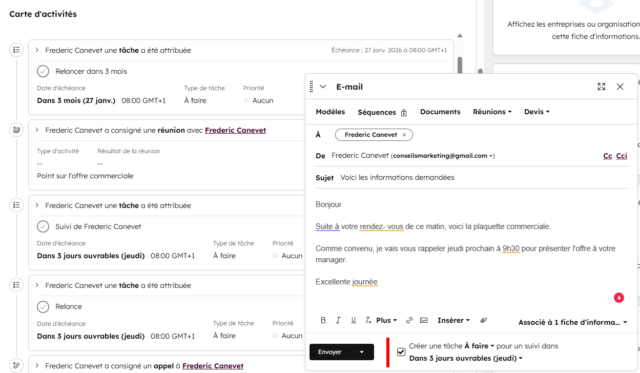Open the Plus formatting dropdown
The width and height of the screenshot is (640, 373).
coord(387,320)
